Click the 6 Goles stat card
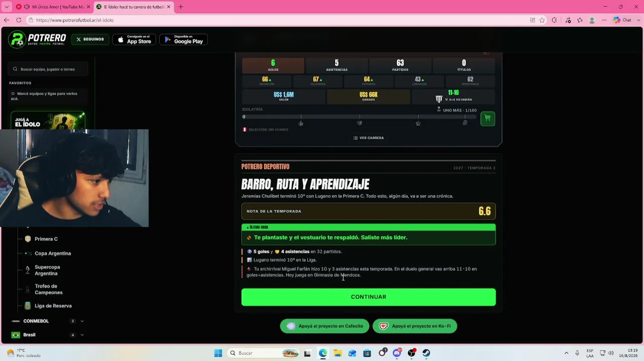644x361 pixels. pyautogui.click(x=273, y=65)
